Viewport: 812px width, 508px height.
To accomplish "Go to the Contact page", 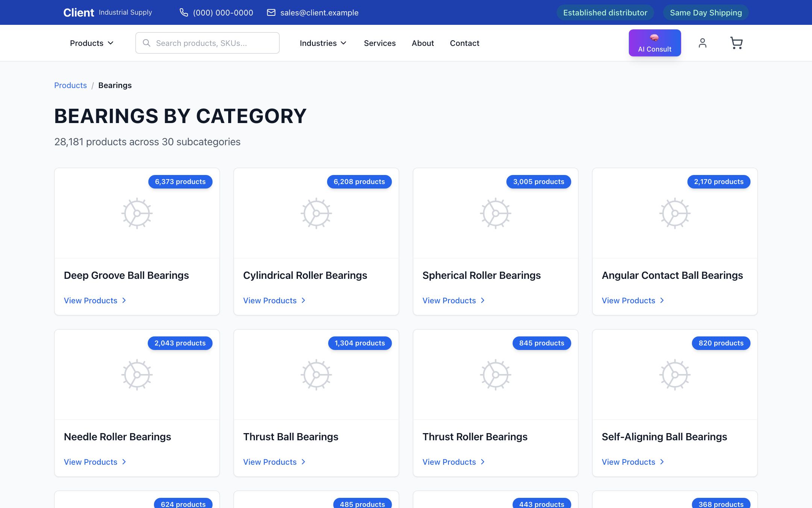I will 465,43.
